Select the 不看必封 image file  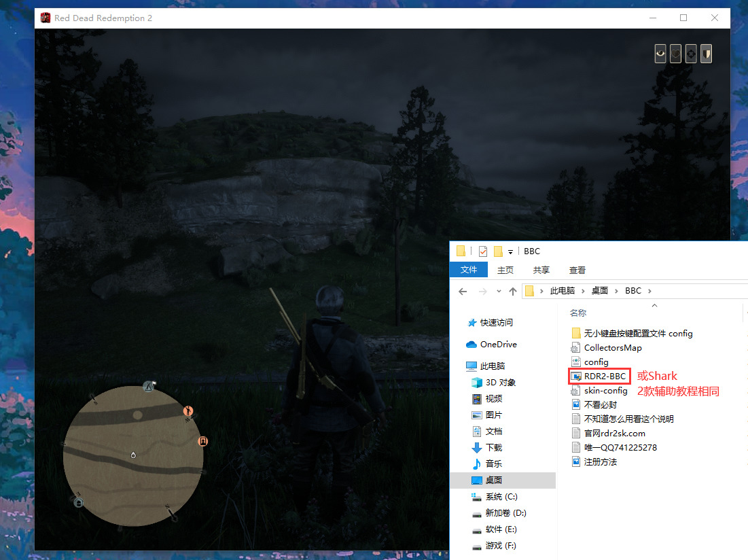[x=594, y=404]
